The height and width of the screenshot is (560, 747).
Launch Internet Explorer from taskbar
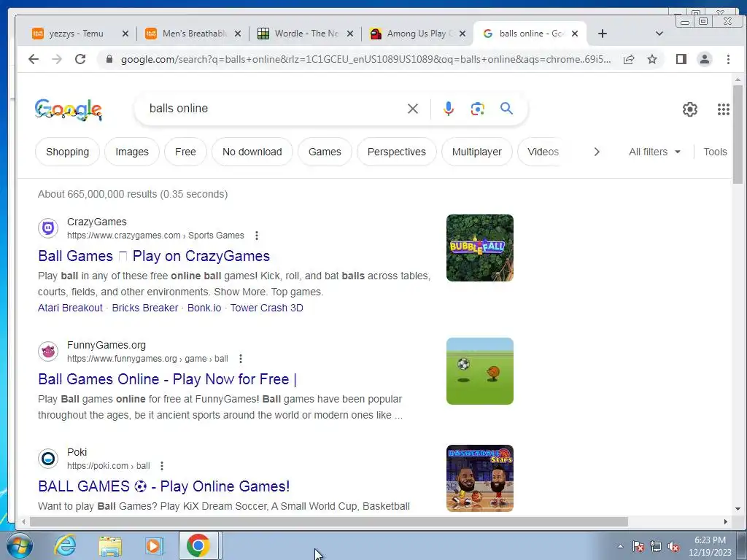click(x=65, y=545)
